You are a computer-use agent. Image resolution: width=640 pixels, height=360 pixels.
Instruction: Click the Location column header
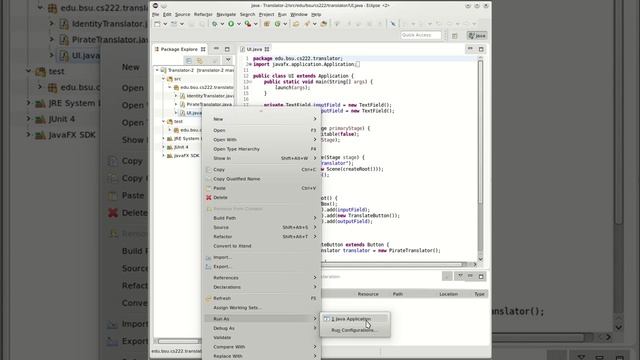coord(448,294)
